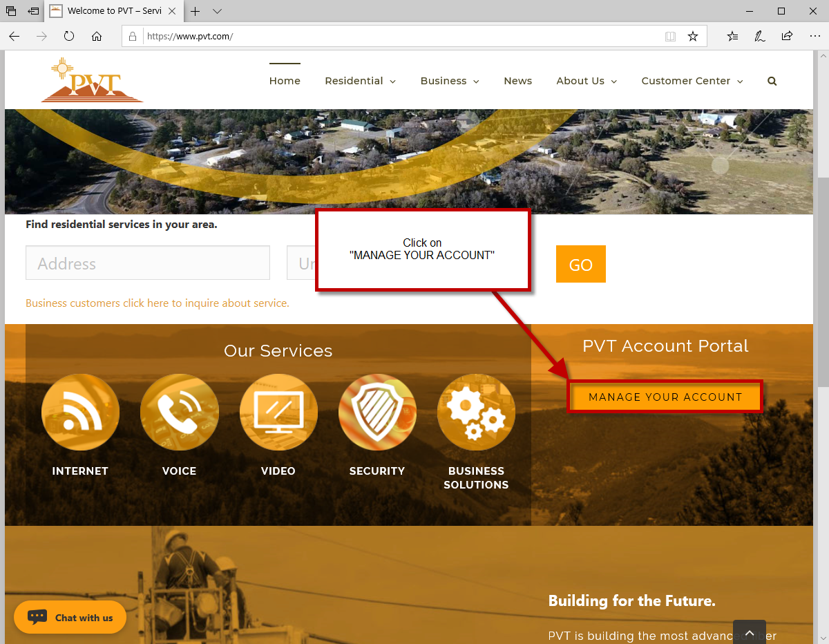Open the Chat with us button
The width and height of the screenshot is (829, 644).
pos(70,617)
